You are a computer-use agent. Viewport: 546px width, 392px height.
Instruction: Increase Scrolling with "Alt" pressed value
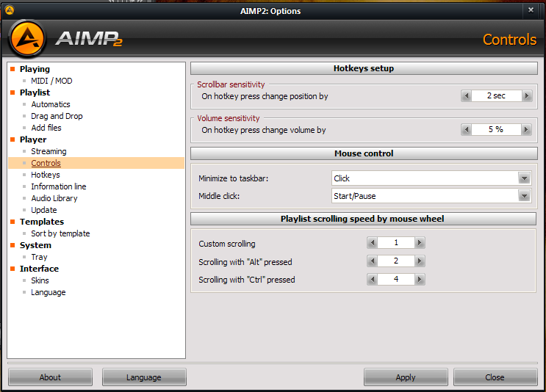420,261
